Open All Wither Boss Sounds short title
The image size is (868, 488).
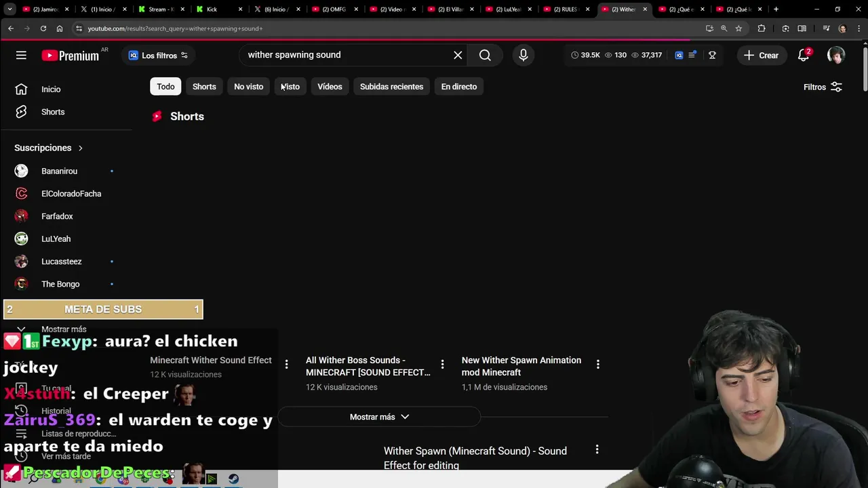click(368, 366)
